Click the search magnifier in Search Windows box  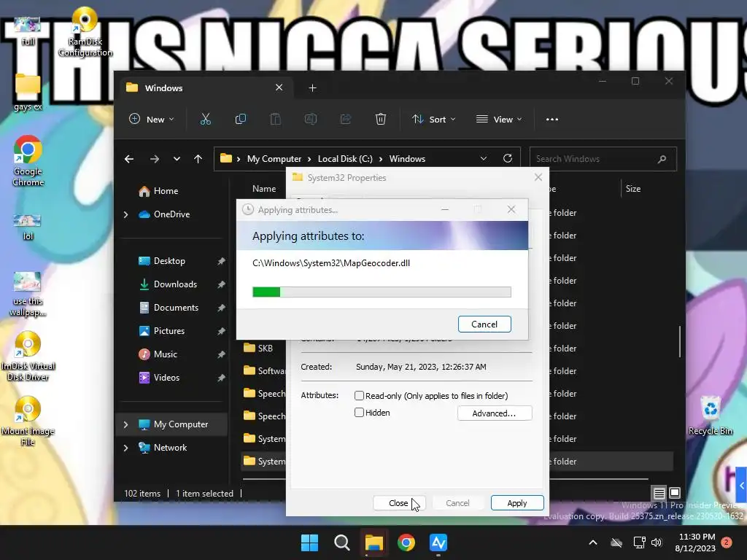pyautogui.click(x=662, y=159)
